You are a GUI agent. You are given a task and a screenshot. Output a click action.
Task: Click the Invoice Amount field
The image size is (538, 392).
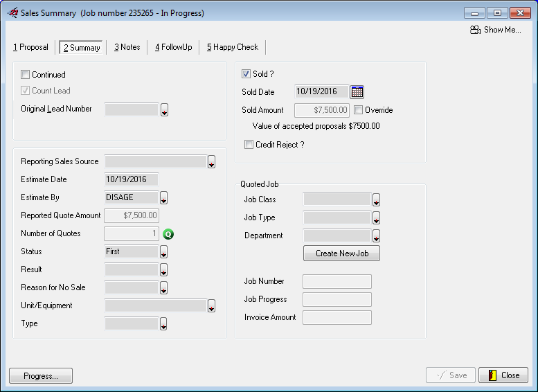click(x=337, y=317)
